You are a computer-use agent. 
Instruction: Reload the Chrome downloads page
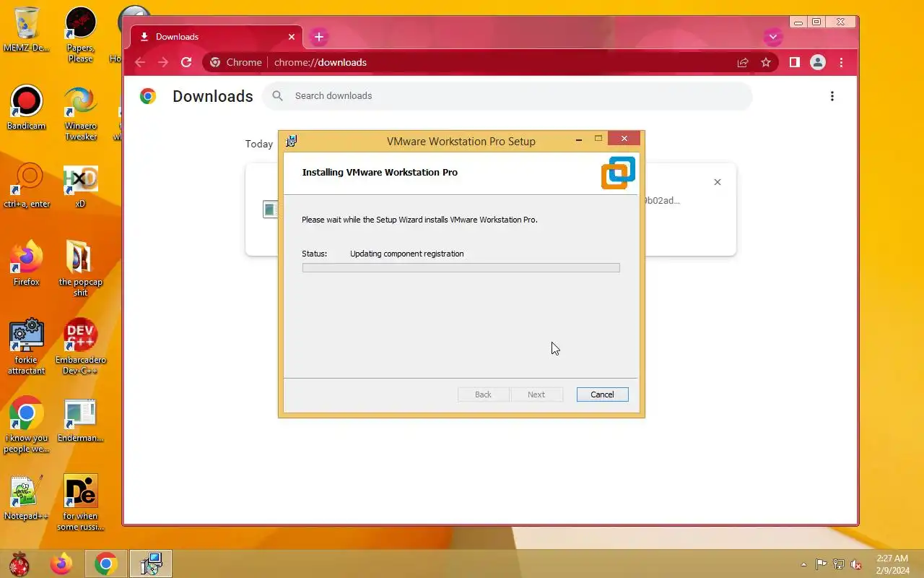coord(186,62)
